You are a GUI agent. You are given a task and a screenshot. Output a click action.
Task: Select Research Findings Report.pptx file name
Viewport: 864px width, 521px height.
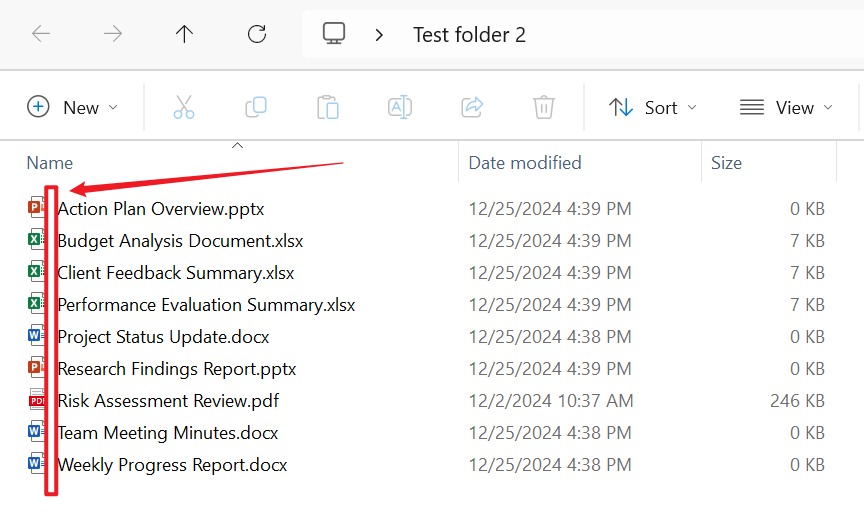point(177,369)
